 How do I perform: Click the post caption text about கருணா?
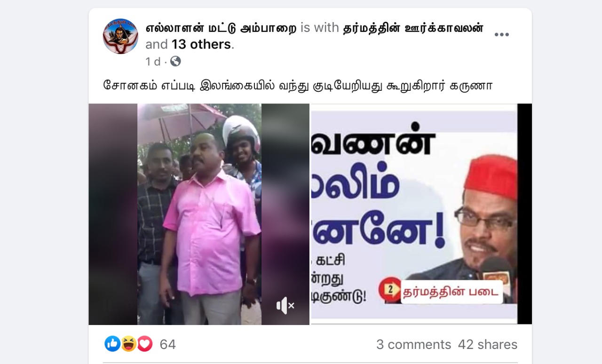coord(298,86)
